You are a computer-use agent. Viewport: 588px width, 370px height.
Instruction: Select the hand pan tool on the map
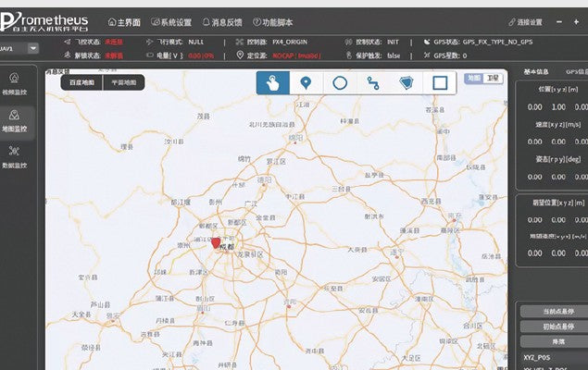(272, 82)
